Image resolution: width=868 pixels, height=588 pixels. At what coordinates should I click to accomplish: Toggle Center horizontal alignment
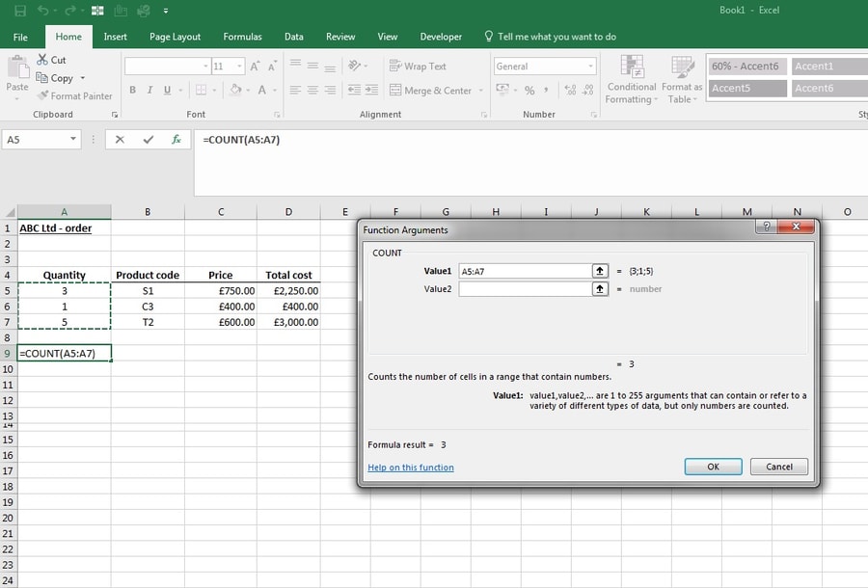pos(312,90)
